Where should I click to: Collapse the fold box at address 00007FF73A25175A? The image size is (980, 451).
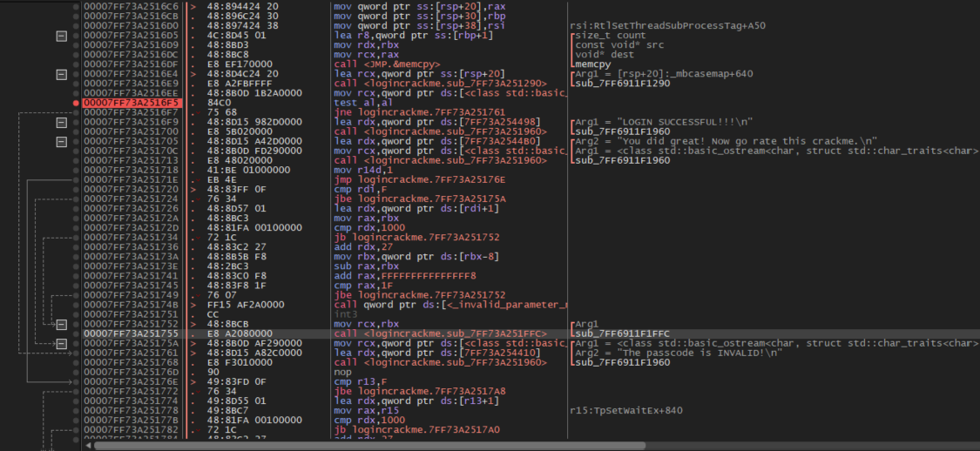[x=61, y=344]
